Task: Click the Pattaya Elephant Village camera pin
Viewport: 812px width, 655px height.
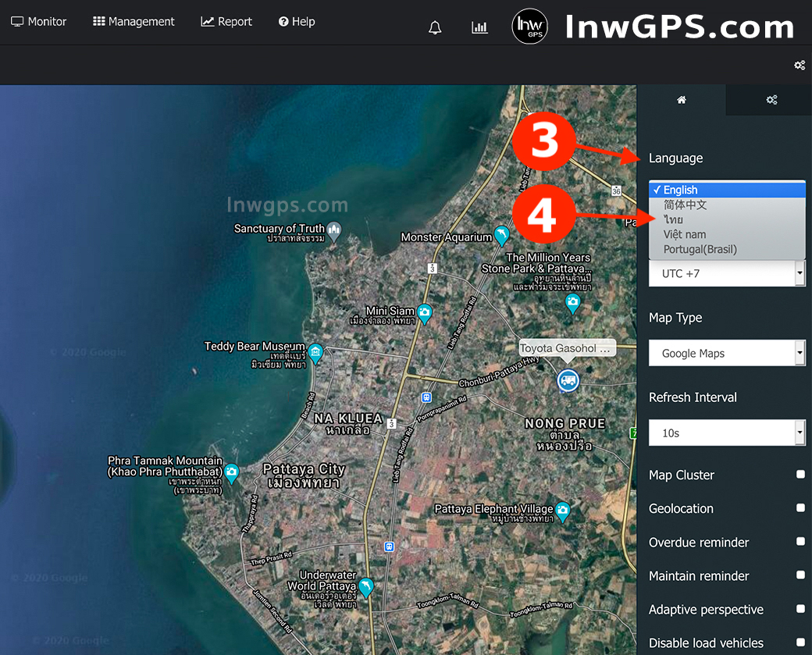Action: pos(563,511)
